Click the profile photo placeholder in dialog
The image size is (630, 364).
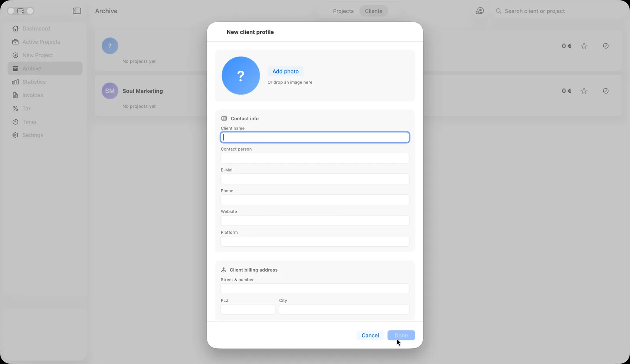pos(241,76)
